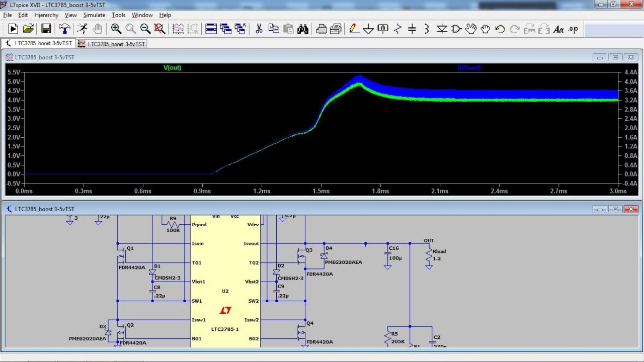Click the 3.0ms time axis label
The height and width of the screenshot is (362, 644).
click(618, 191)
